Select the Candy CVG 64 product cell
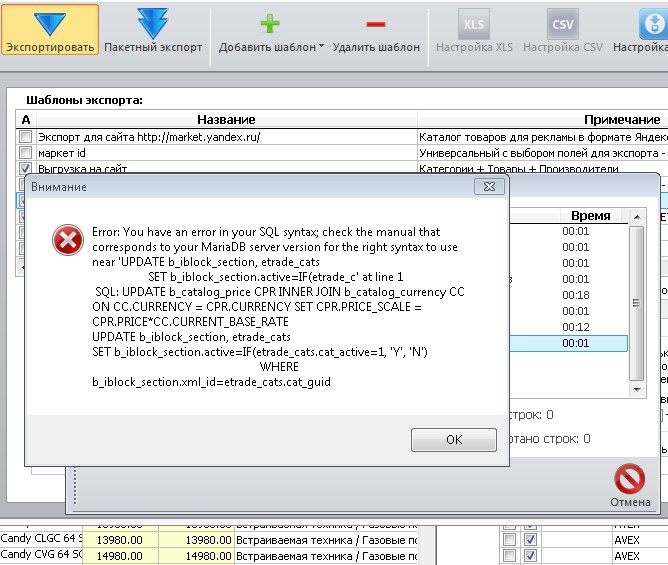Image resolution: width=668 pixels, height=565 pixels. (41, 554)
